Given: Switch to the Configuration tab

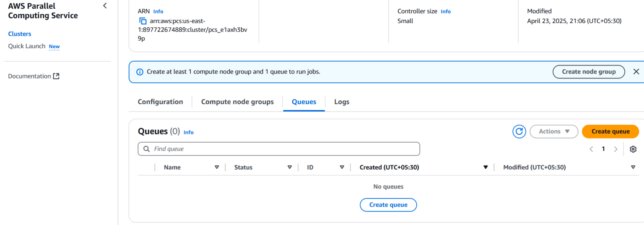Looking at the screenshot, I should click(160, 102).
